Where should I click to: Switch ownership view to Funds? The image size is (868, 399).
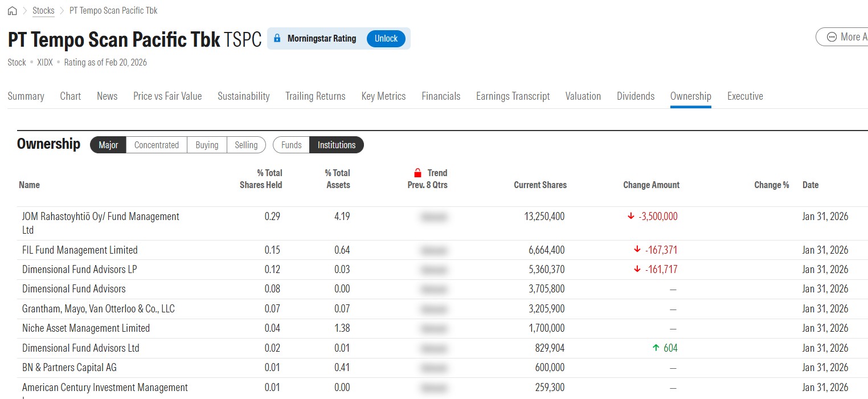click(291, 145)
